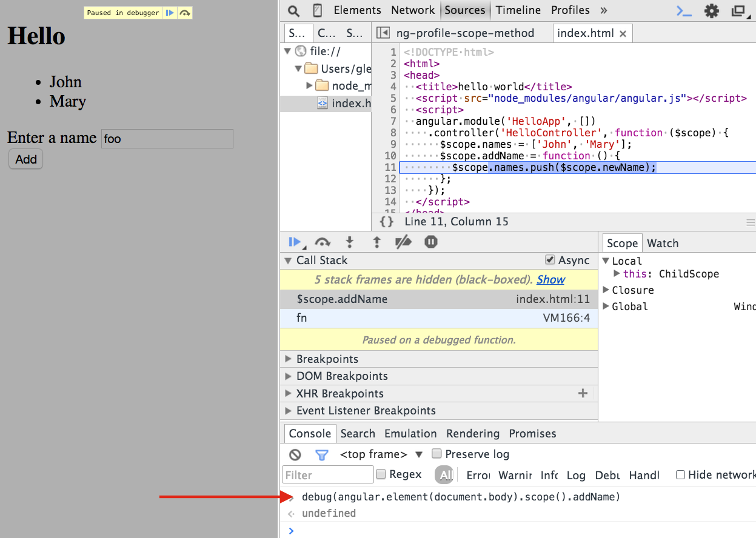Toggle device mode phone icon
Image resolution: width=756 pixels, height=538 pixels.
[x=317, y=11]
